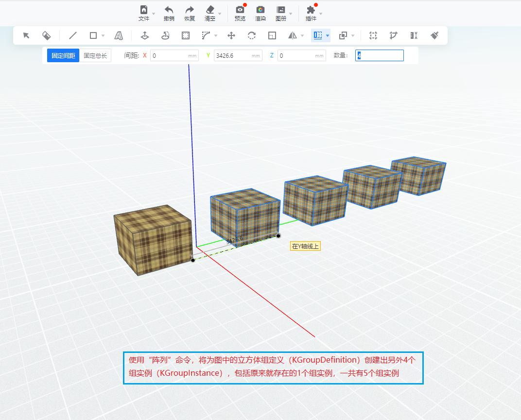Image resolution: width=521 pixels, height=420 pixels.
Task: Select the fillet curve tool
Action: [206, 35]
